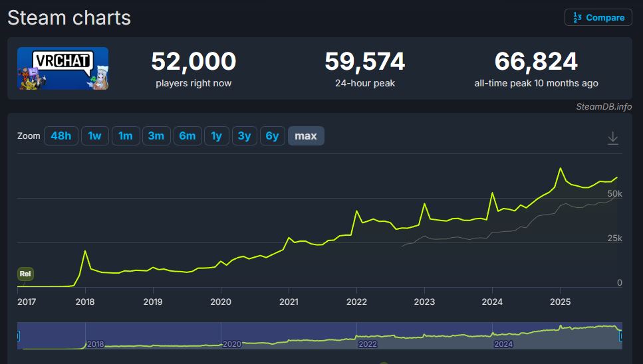The image size is (643, 364).
Task: Click the 2020 label in the navigator strip
Action: 231,344
